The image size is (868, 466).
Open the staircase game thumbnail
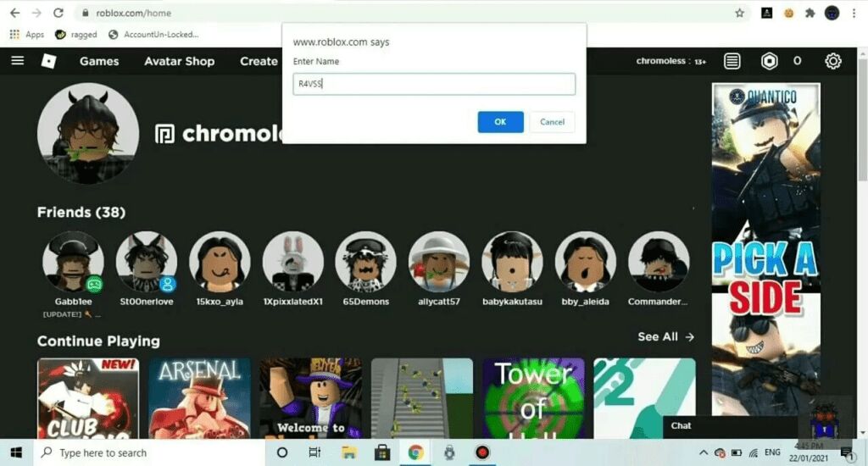(422, 398)
